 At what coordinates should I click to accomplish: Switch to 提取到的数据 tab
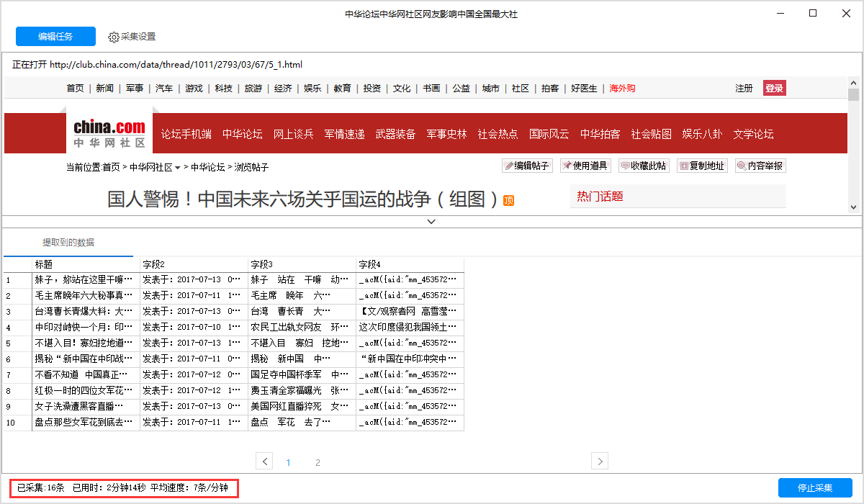point(68,243)
